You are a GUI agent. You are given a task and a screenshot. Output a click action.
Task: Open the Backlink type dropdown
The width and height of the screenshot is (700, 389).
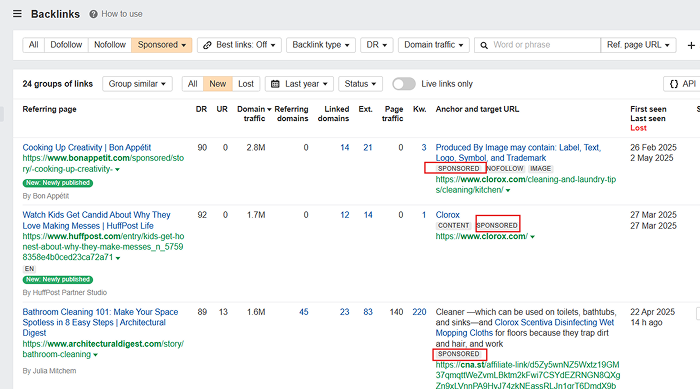tap(321, 45)
